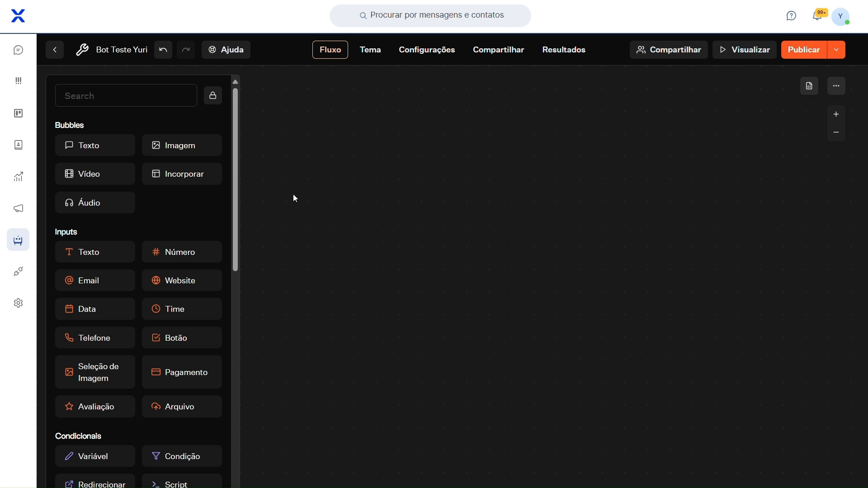Toggle the sidebar lock icon
The height and width of the screenshot is (488, 868).
(213, 95)
